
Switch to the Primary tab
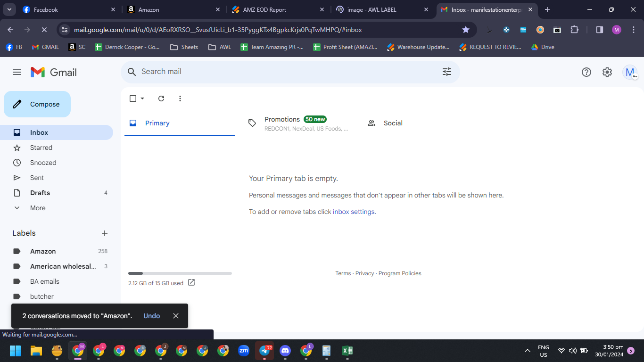[180, 123]
